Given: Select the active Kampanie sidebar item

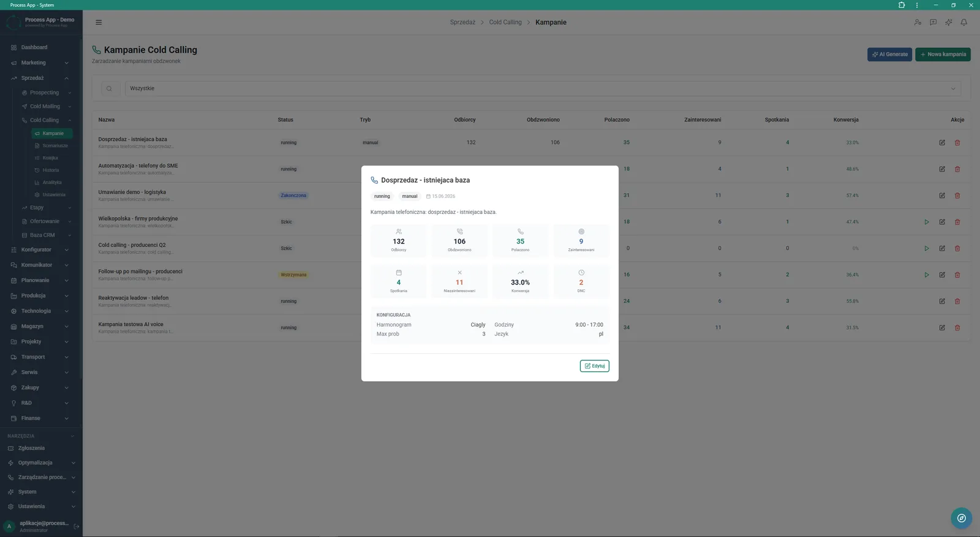Looking at the screenshot, I should point(52,133).
